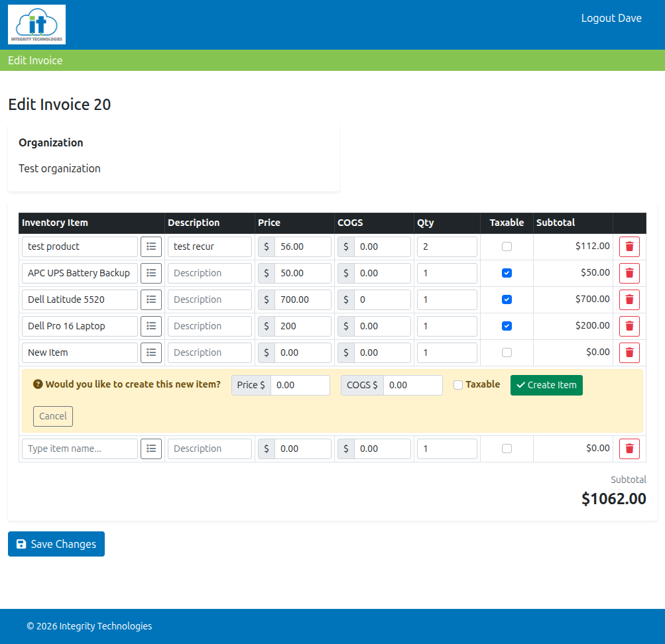The height and width of the screenshot is (644, 665).
Task: Check Taxable in the create item prompt
Action: tap(458, 385)
